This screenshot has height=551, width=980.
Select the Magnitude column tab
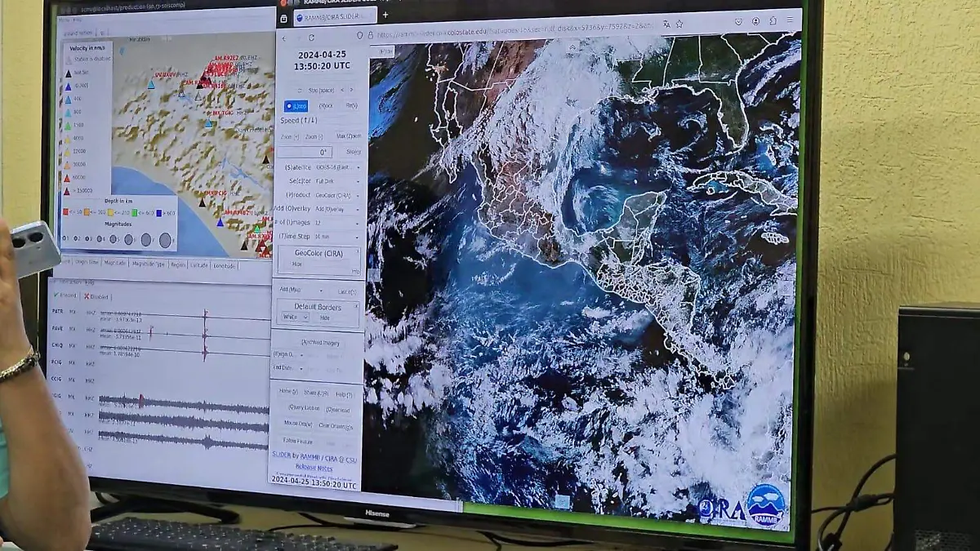pyautogui.click(x=115, y=263)
